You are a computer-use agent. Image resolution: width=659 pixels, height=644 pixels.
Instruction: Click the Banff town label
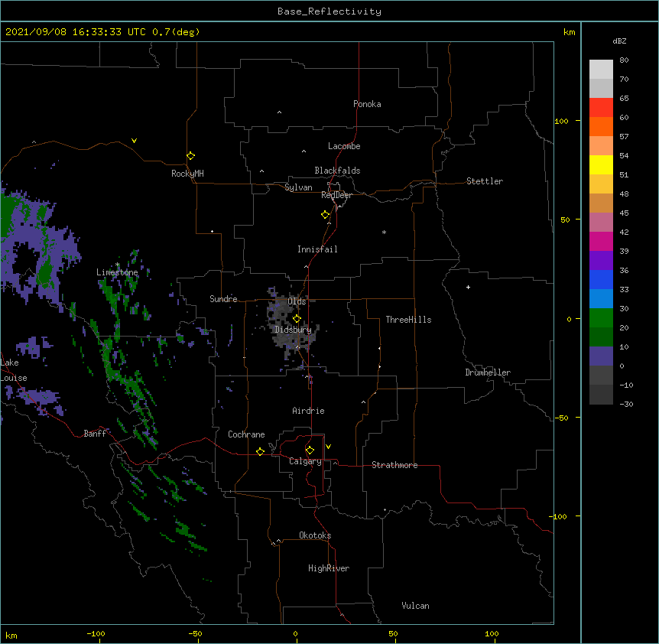coord(95,434)
